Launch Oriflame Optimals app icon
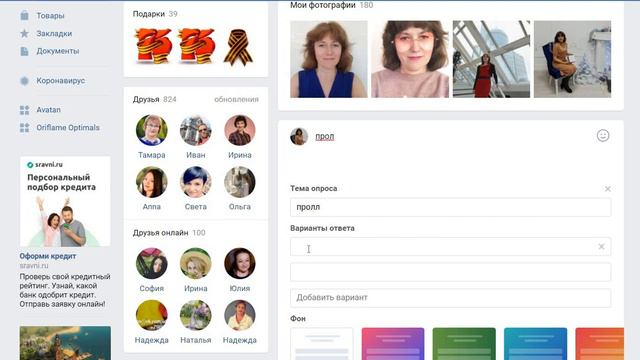 click(24, 128)
